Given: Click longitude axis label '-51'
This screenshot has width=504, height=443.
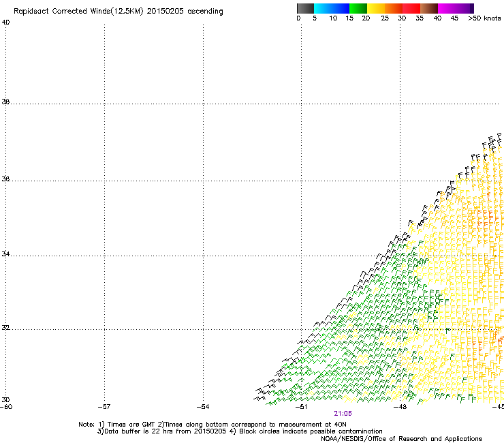Looking at the screenshot, I should click(301, 407).
